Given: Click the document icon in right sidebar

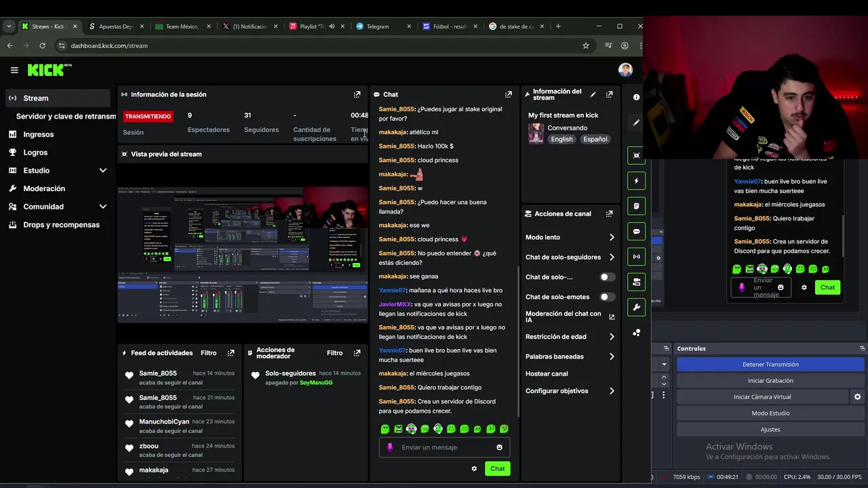Looking at the screenshot, I should tap(636, 206).
